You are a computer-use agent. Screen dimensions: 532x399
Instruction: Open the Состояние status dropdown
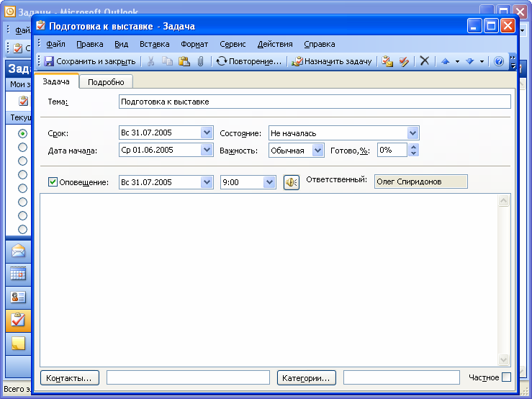pyautogui.click(x=412, y=133)
